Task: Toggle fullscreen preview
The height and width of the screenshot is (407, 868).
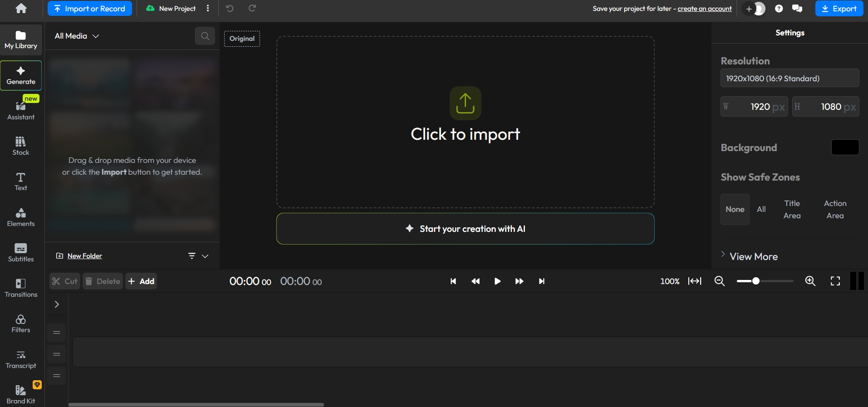Action: click(835, 281)
